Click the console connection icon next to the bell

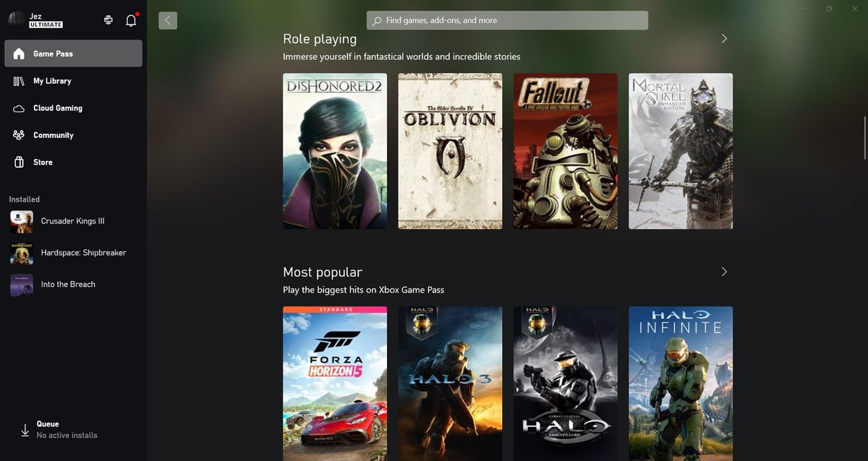(108, 20)
